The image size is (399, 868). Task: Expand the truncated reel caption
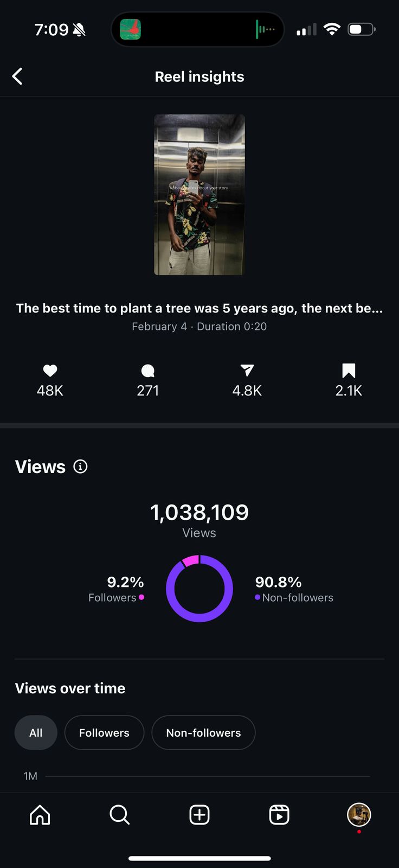click(x=200, y=308)
